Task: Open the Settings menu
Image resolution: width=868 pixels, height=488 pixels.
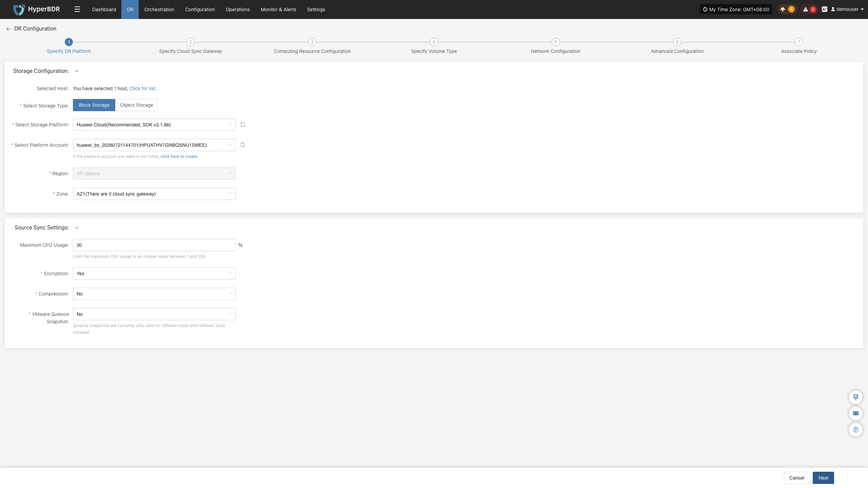Action: pyautogui.click(x=316, y=9)
